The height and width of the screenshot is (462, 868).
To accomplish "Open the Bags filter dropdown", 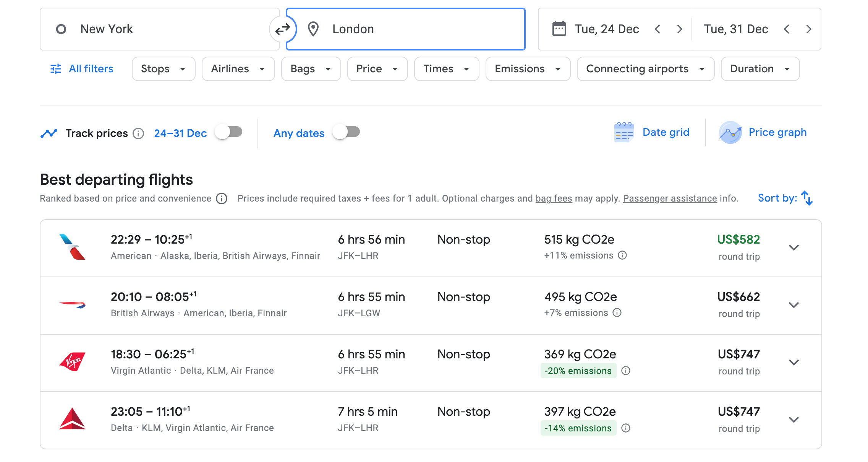I will [311, 69].
